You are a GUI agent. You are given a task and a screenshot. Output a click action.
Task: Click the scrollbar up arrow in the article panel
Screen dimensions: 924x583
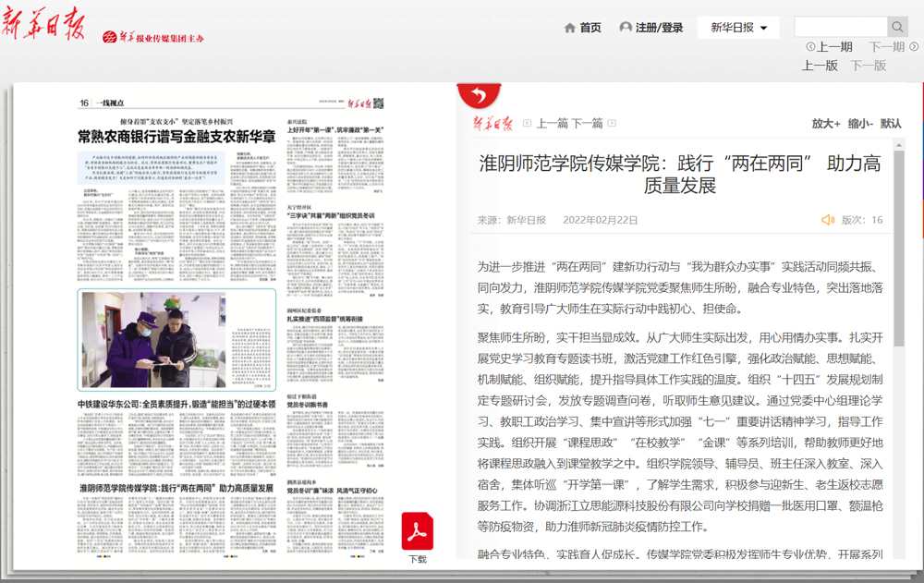point(899,144)
